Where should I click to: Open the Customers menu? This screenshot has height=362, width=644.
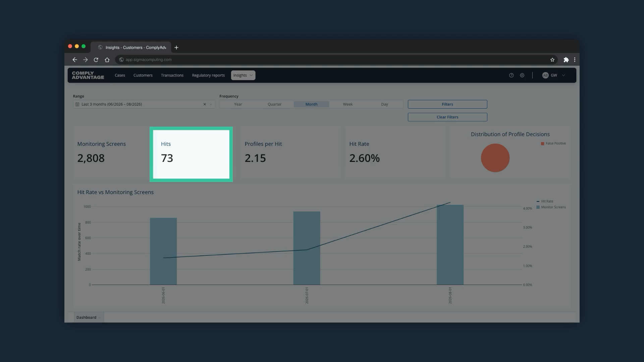(143, 75)
